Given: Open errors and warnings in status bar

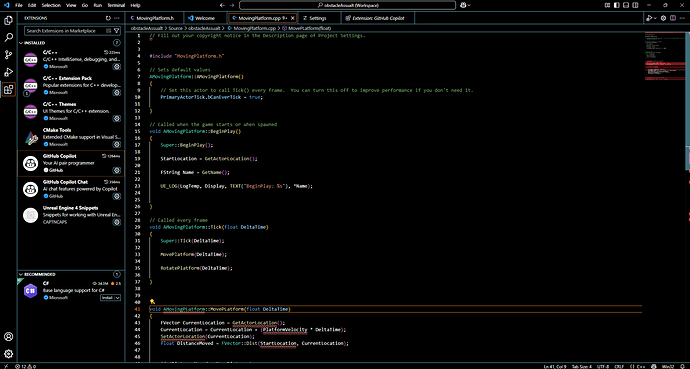Looking at the screenshot, I should [x=26, y=366].
